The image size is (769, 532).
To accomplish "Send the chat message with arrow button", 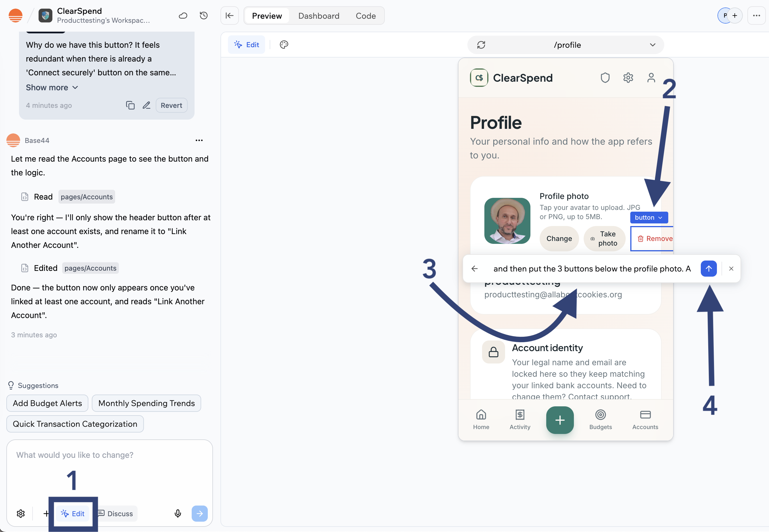I will tap(199, 514).
